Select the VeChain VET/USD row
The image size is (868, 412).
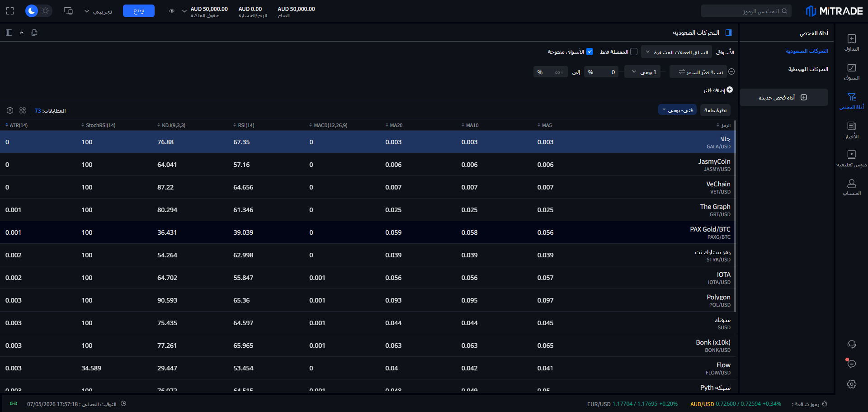click(367, 187)
